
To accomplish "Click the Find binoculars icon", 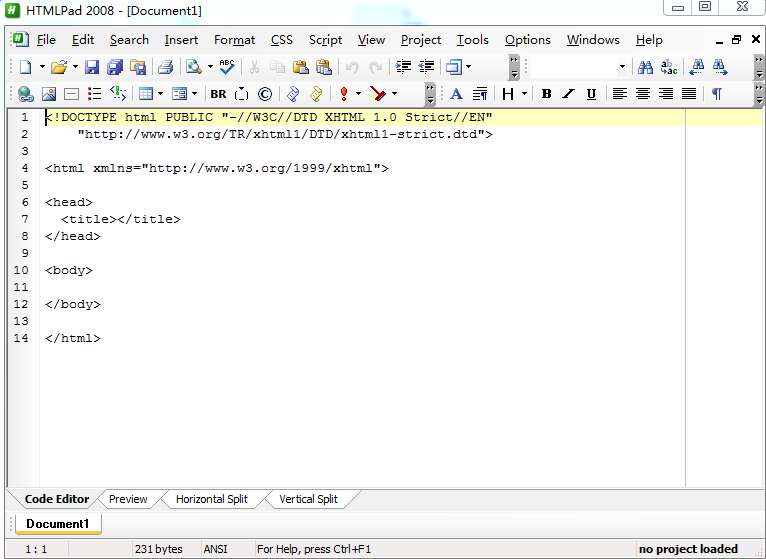I will [x=645, y=67].
